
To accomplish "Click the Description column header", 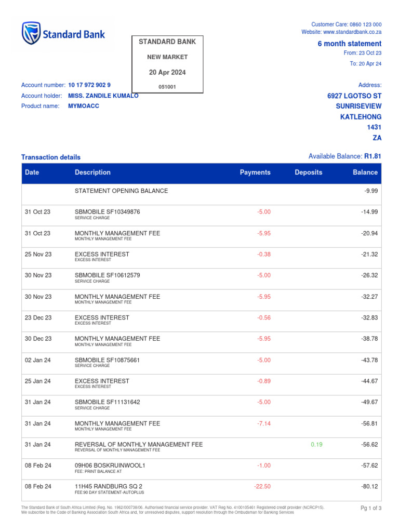I will click(x=92, y=172).
